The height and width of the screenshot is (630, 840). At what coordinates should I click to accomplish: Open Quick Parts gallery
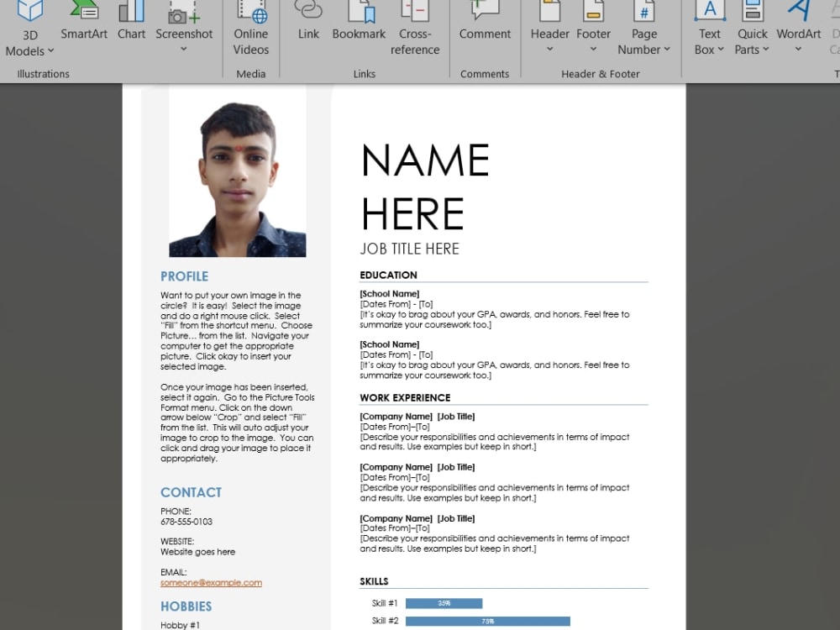tap(752, 29)
